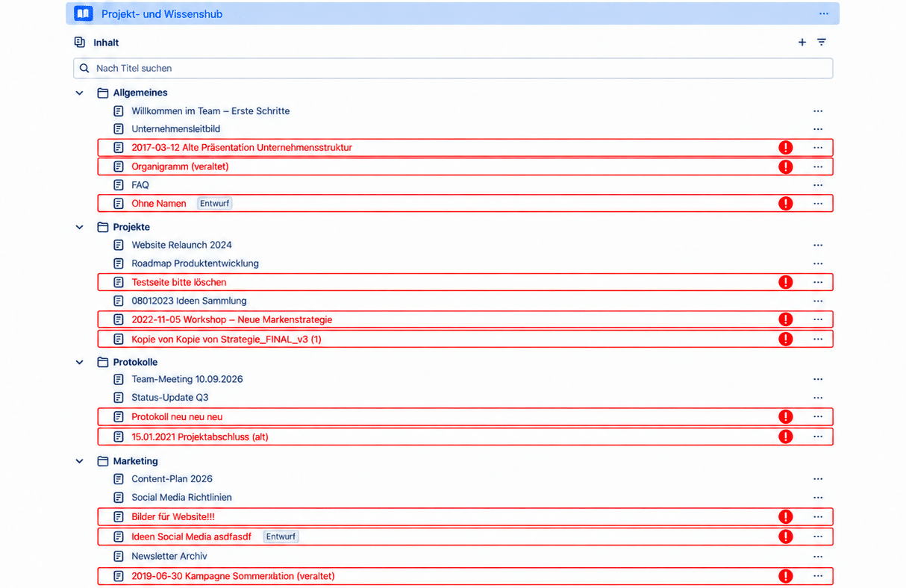Click the Protokolle folder icon
906x588 pixels.
pyautogui.click(x=103, y=362)
